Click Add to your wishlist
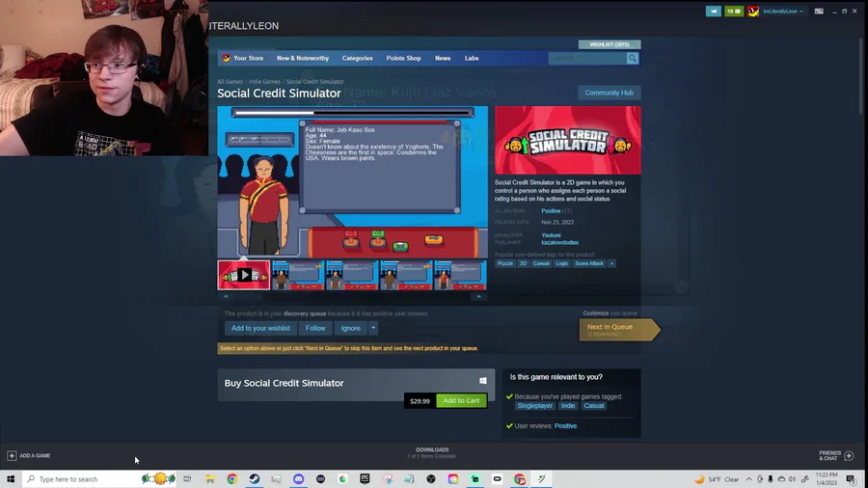 click(x=260, y=328)
